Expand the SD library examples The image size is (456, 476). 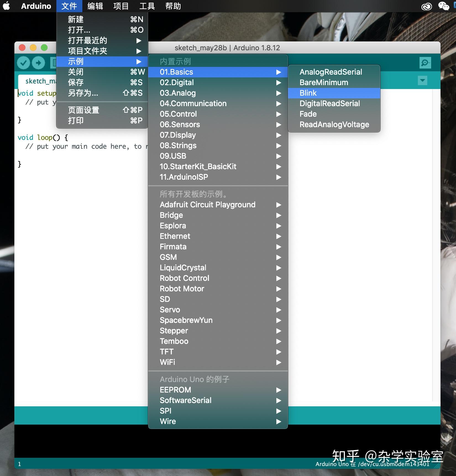pyautogui.click(x=218, y=299)
